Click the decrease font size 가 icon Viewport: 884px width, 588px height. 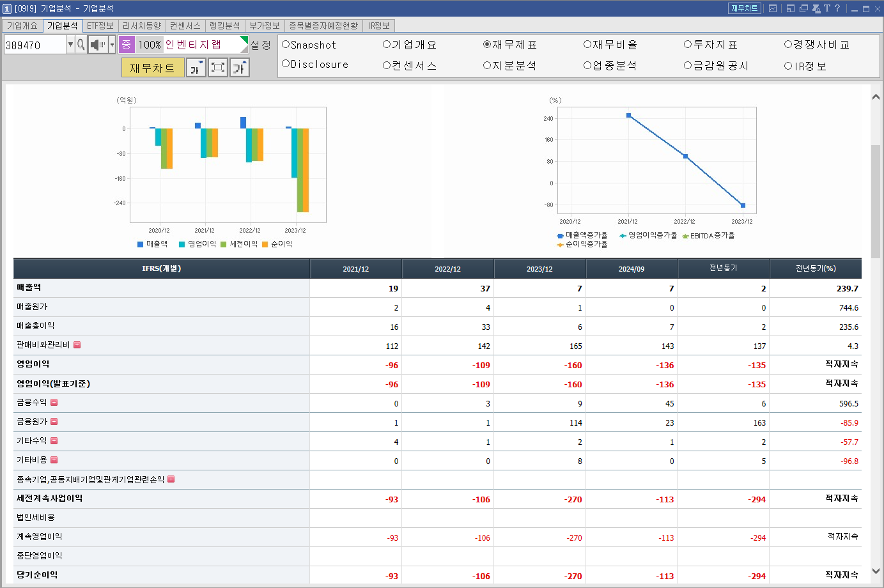196,68
